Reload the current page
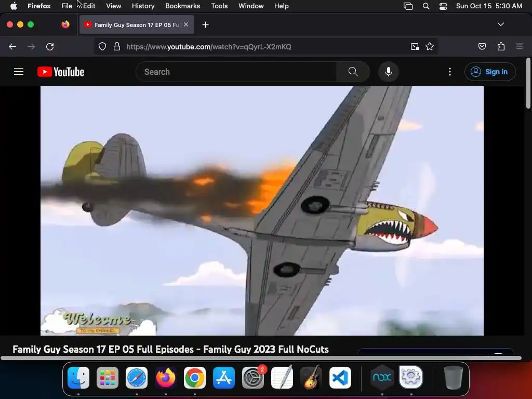532x399 pixels. pos(50,46)
